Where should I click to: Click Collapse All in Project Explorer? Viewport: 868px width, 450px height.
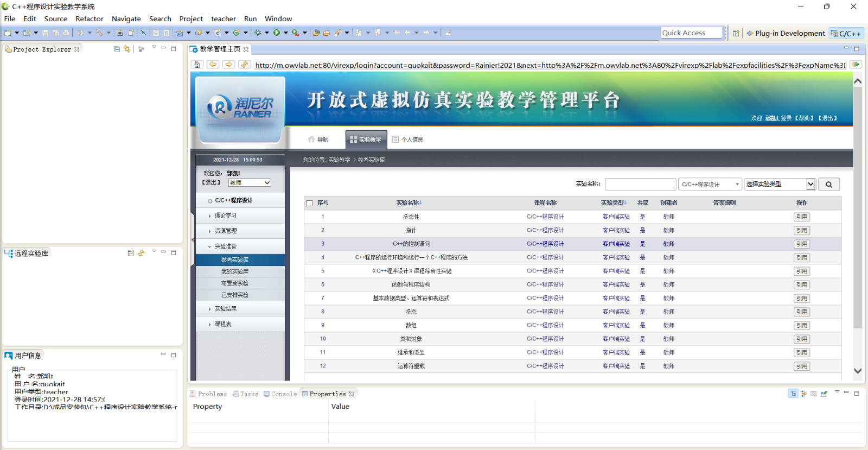coord(117,49)
